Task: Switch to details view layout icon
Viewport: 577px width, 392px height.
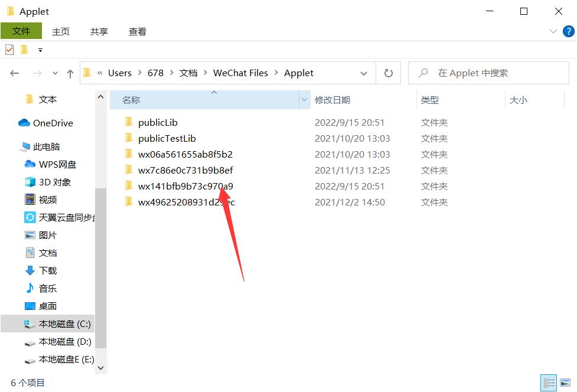Action: coord(549,383)
